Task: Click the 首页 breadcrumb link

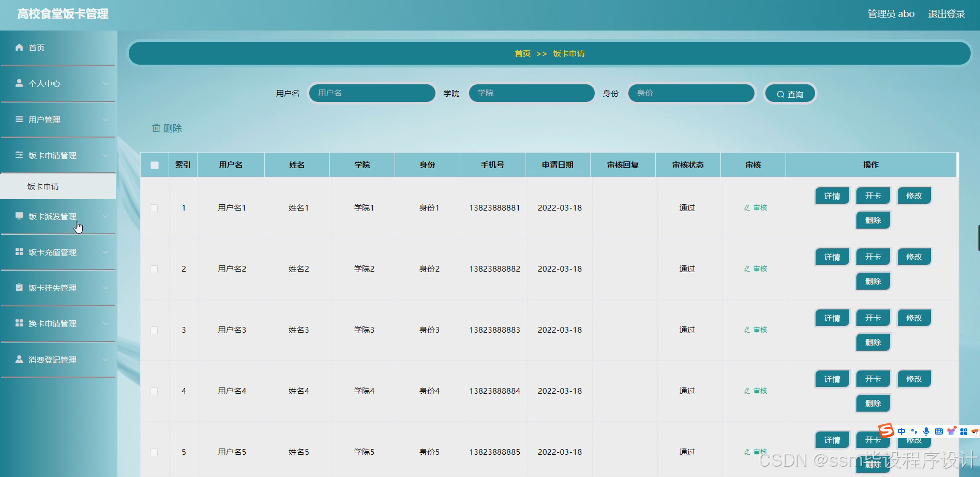Action: click(x=522, y=54)
